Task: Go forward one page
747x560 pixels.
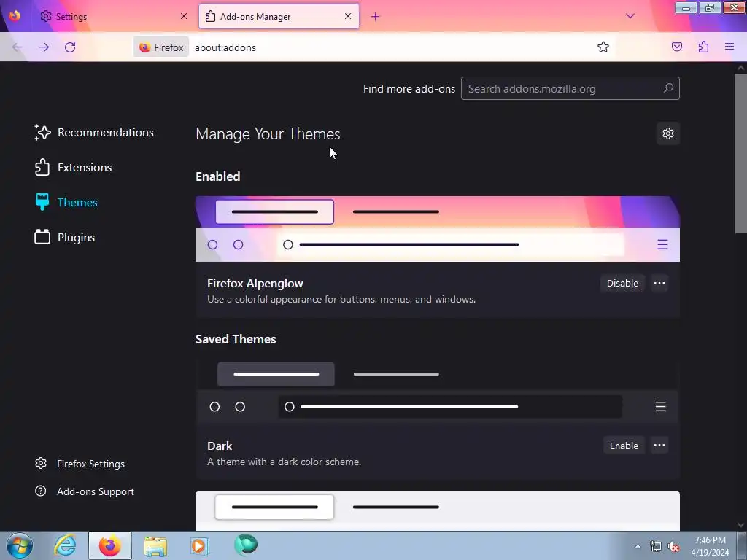Action: click(43, 47)
